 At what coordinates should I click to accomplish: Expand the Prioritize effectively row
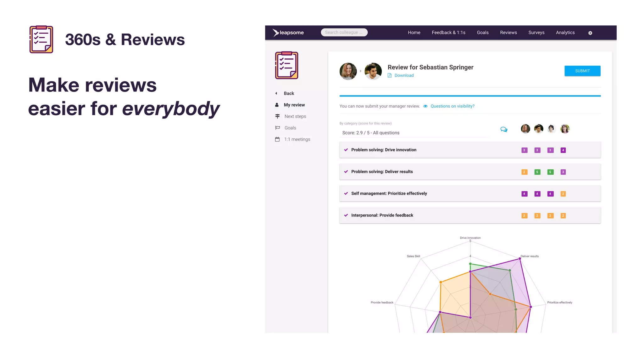pyautogui.click(x=389, y=194)
